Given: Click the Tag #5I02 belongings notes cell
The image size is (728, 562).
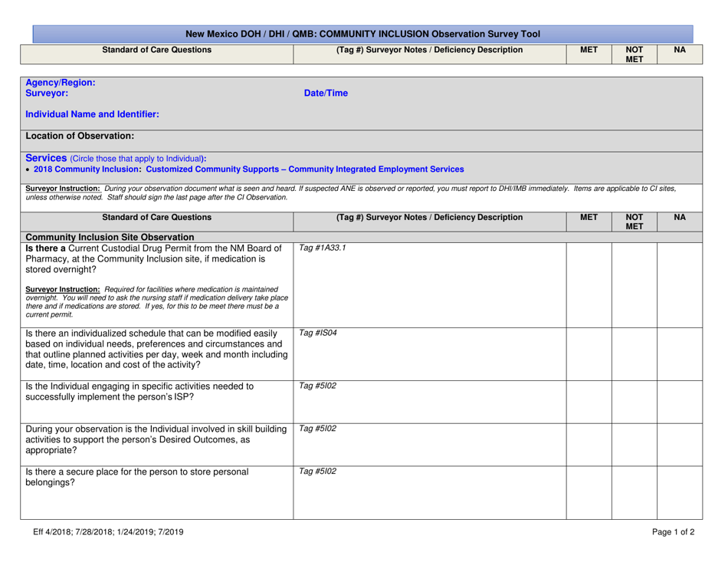Looking at the screenshot, I should 429,491.
